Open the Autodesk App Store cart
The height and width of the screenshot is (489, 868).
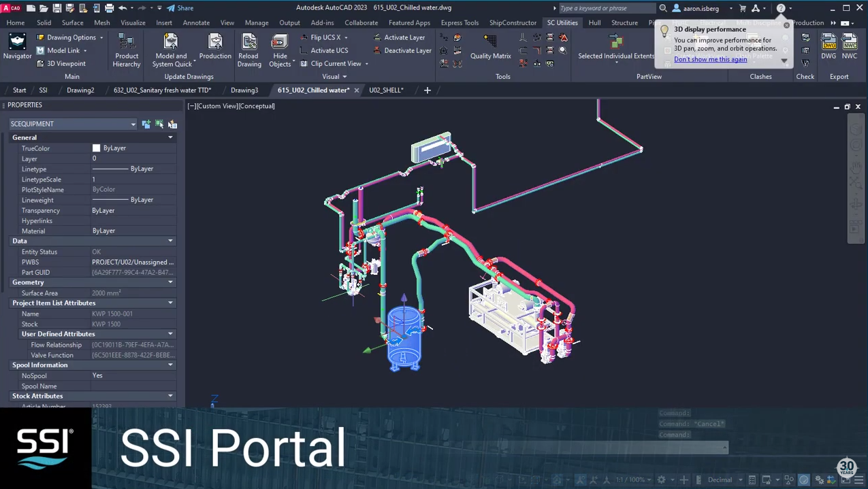(743, 8)
